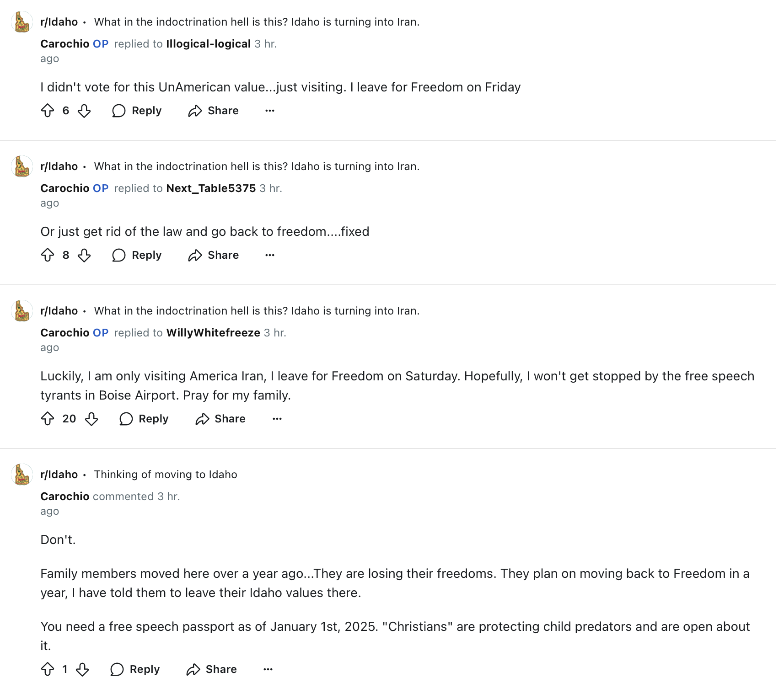Viewport: 784px width, 683px height.
Task: Share the 'Don't.' comment about Idaho
Action: click(x=211, y=669)
